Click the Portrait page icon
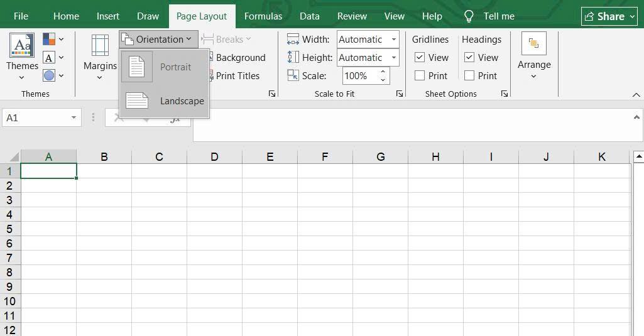 pos(137,67)
